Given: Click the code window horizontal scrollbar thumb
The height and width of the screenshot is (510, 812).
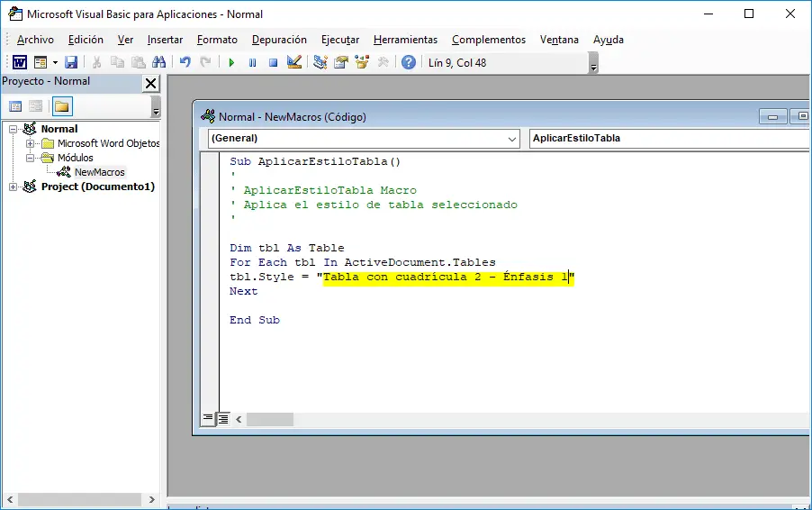Looking at the screenshot, I should (x=270, y=419).
